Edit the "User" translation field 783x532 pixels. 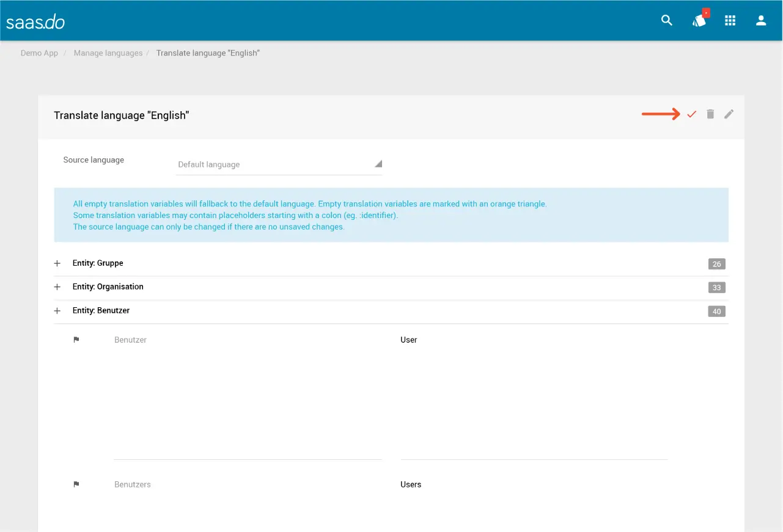click(534, 397)
